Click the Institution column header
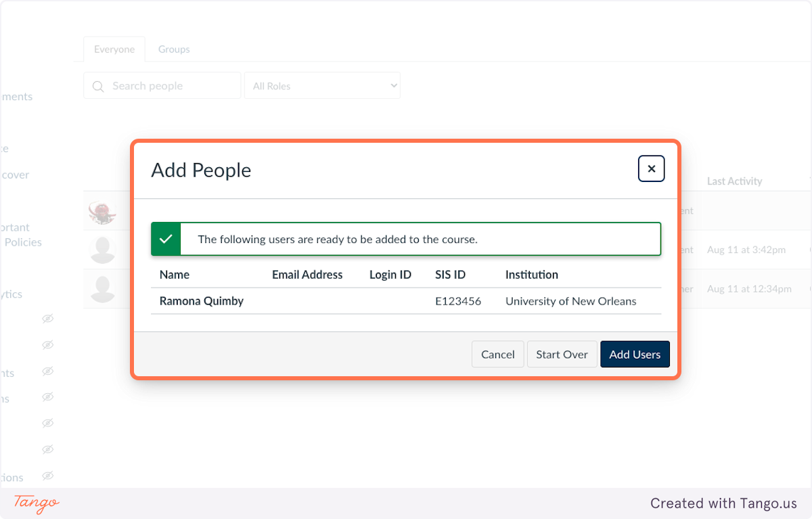Screen dimensions: 812x519 532,275
